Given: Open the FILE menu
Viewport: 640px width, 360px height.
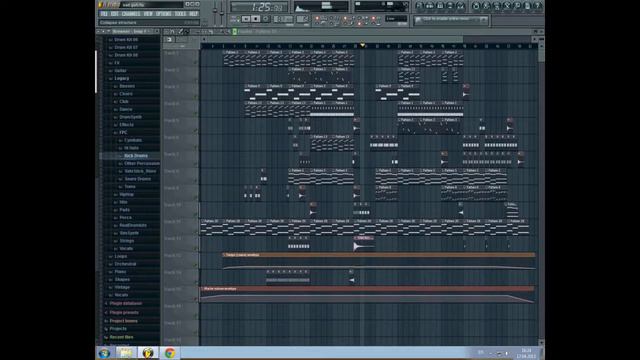Looking at the screenshot, I should point(103,13).
